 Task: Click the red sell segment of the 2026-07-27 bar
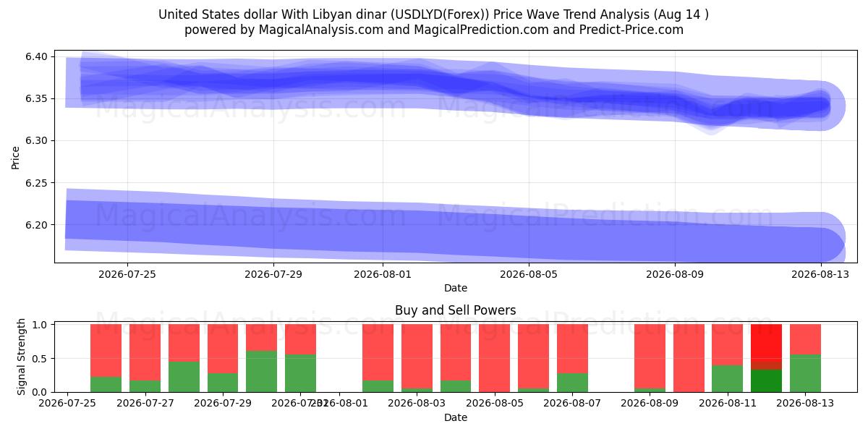coord(145,353)
